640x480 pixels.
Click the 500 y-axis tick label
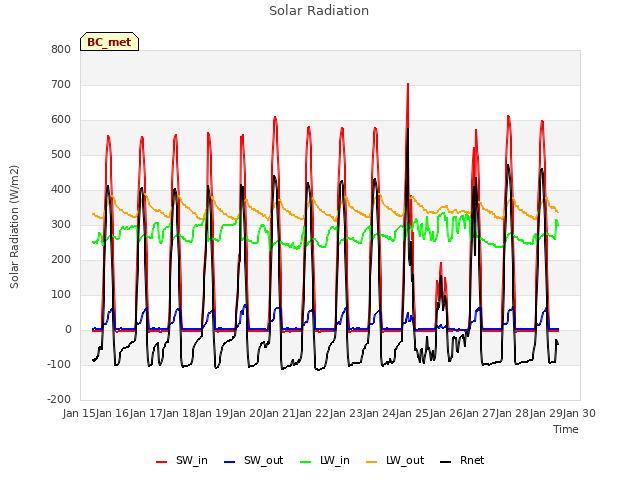61,155
